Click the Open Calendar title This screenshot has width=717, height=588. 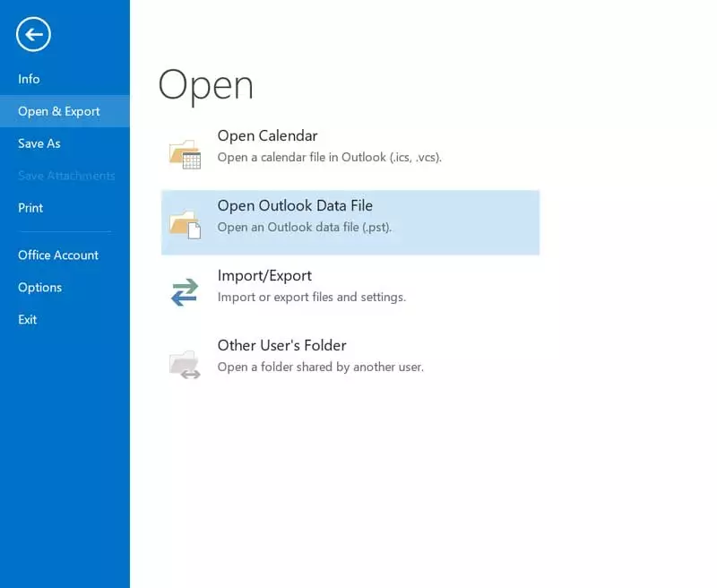point(267,136)
